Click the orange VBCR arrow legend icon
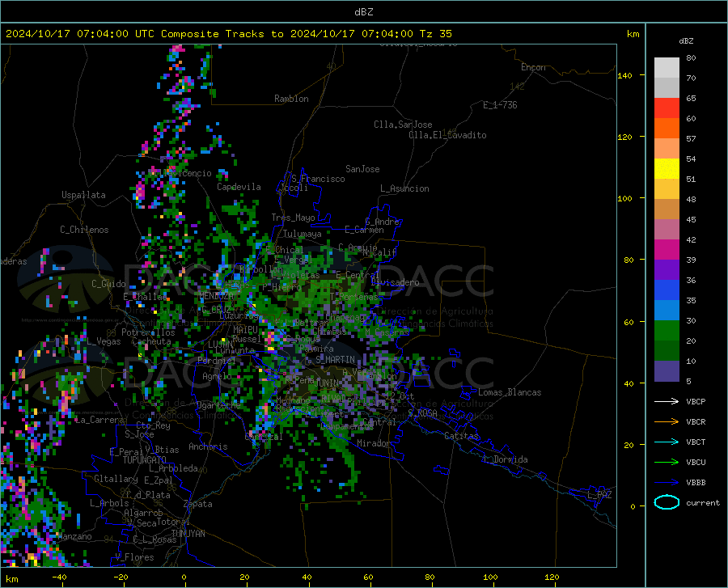Viewport: 728px width, 588px height. (667, 422)
